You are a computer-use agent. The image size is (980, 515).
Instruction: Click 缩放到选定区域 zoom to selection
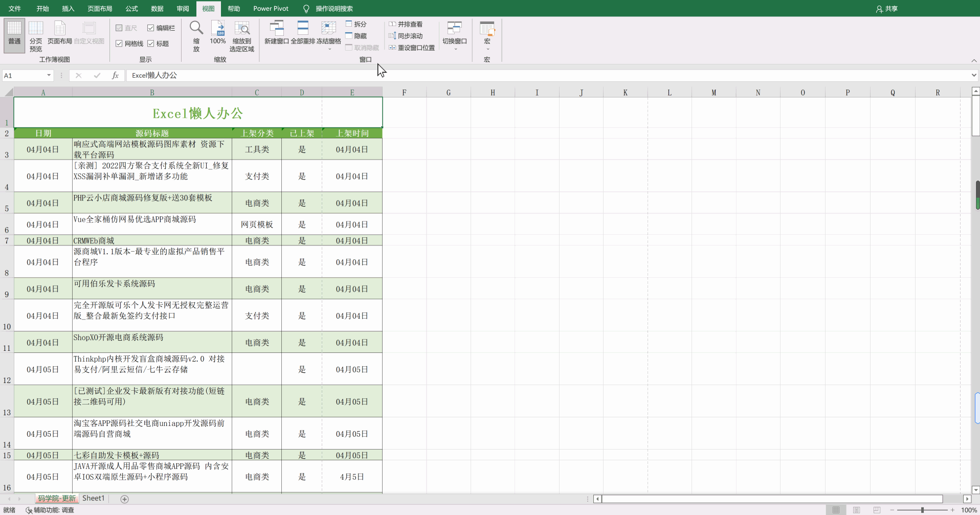[242, 36]
